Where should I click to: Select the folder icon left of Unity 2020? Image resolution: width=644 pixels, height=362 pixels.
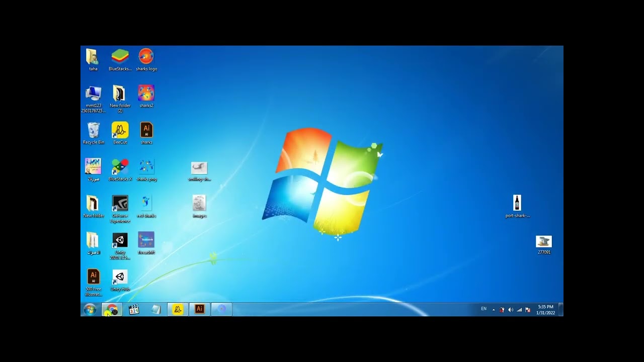[93, 243]
